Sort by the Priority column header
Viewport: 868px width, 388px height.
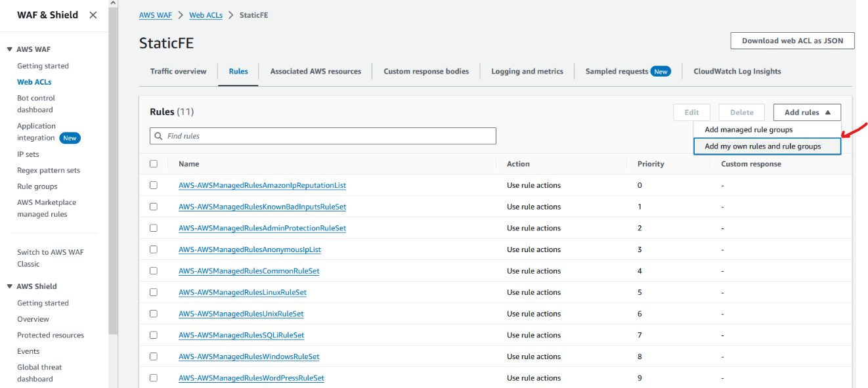(x=651, y=164)
